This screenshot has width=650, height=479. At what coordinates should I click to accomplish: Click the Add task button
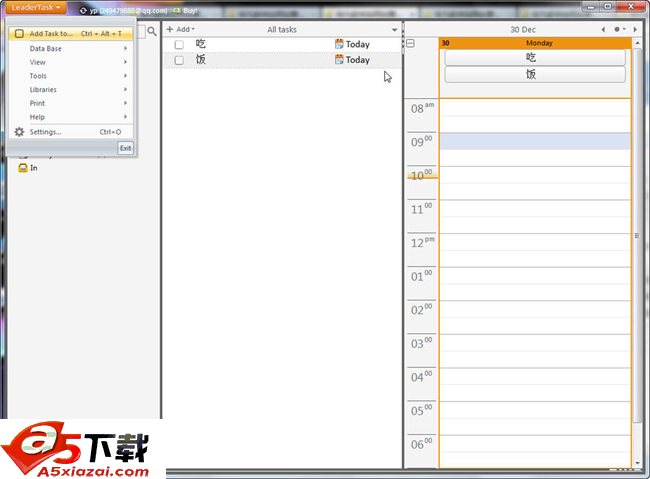181,29
